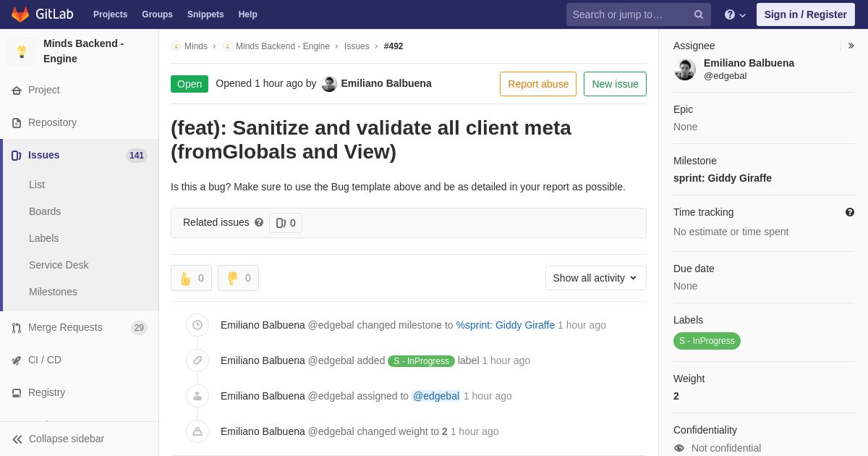This screenshot has height=456, width=868.
Task: Open the Show all activity dropdown
Action: 596,278
